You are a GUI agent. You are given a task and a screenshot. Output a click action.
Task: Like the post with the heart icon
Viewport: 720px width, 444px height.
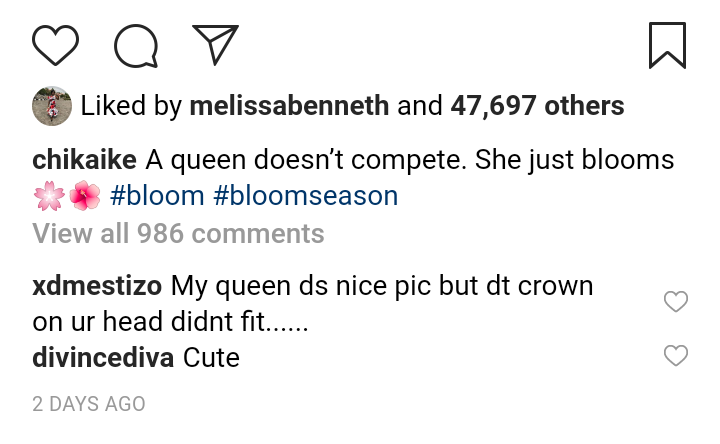[x=55, y=45]
